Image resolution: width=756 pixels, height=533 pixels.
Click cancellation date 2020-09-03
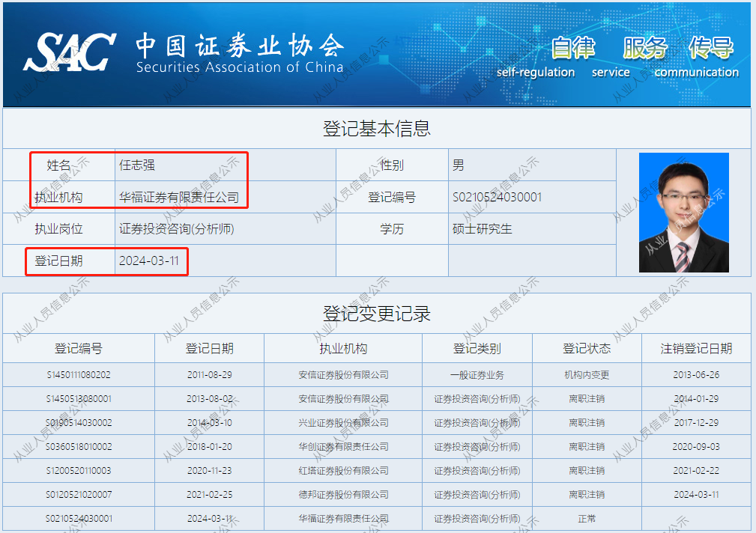click(x=696, y=447)
